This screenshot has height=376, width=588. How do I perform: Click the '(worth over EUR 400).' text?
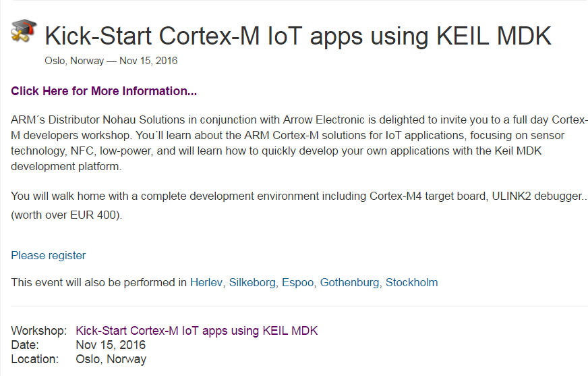66,215
